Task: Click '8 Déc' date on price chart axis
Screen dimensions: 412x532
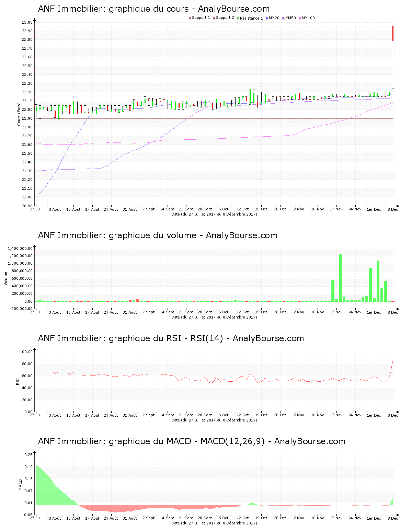Action: tap(393, 209)
